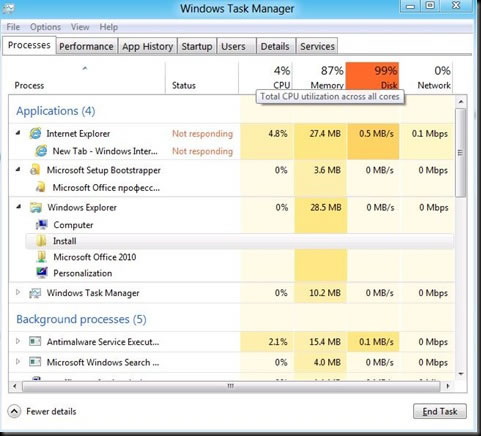Click the Fewer details label
The image size is (481, 436).
[x=51, y=411]
